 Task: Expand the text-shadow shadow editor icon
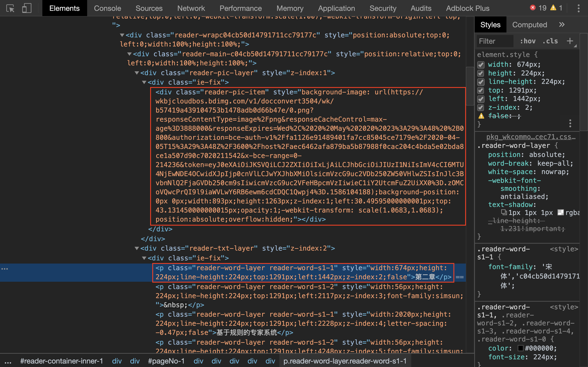pyautogui.click(x=504, y=213)
